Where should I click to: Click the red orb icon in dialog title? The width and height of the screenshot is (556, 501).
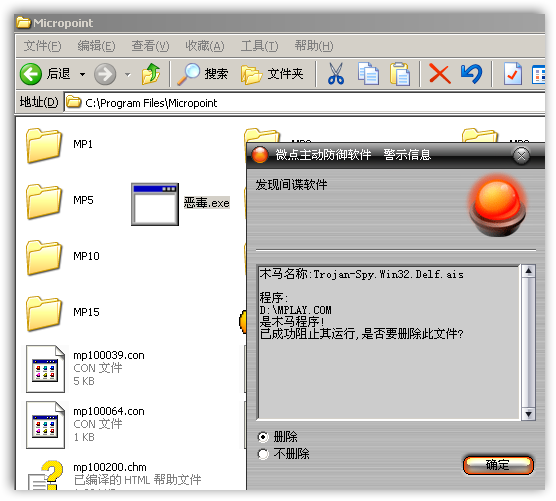coord(260,155)
